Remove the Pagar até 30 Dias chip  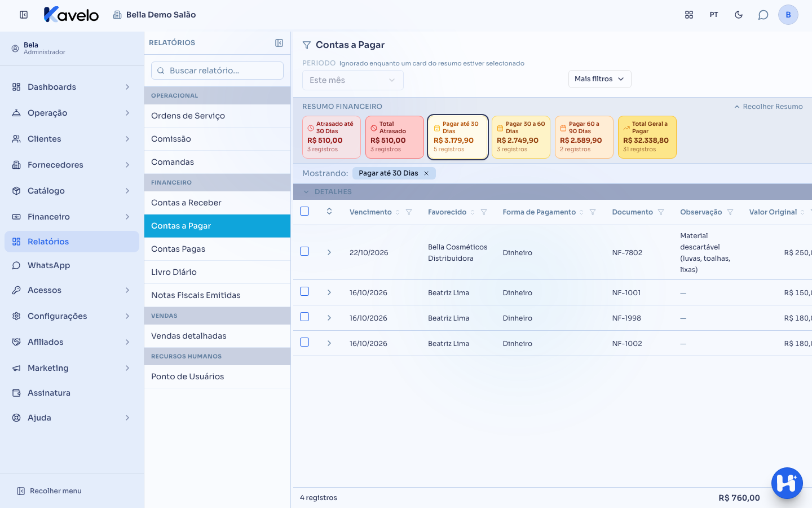[426, 173]
